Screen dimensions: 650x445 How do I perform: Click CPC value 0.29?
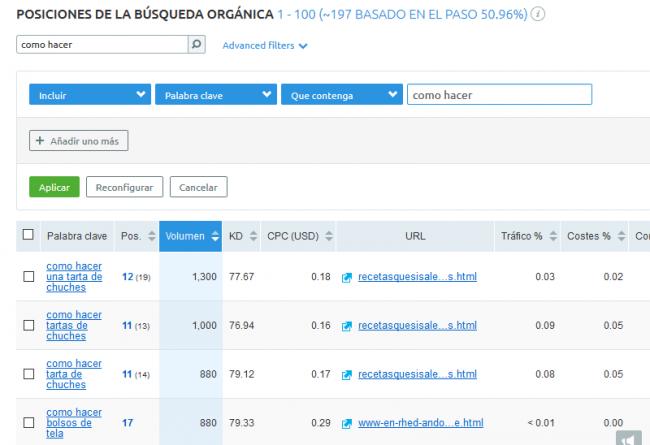(x=321, y=423)
